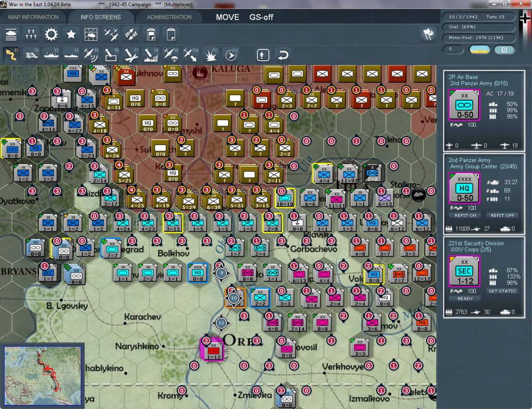Select the SEC 1=7 unit near Bryansk
The image size is (532, 409).
[x=47, y=273]
